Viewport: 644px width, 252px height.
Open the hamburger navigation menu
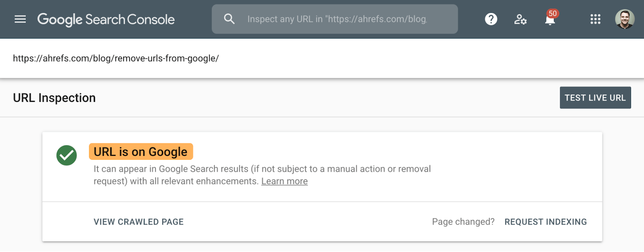(x=20, y=19)
